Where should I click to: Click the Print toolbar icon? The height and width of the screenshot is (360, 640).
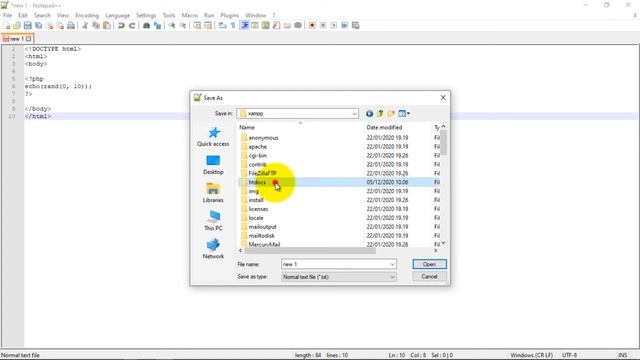pos(71,25)
